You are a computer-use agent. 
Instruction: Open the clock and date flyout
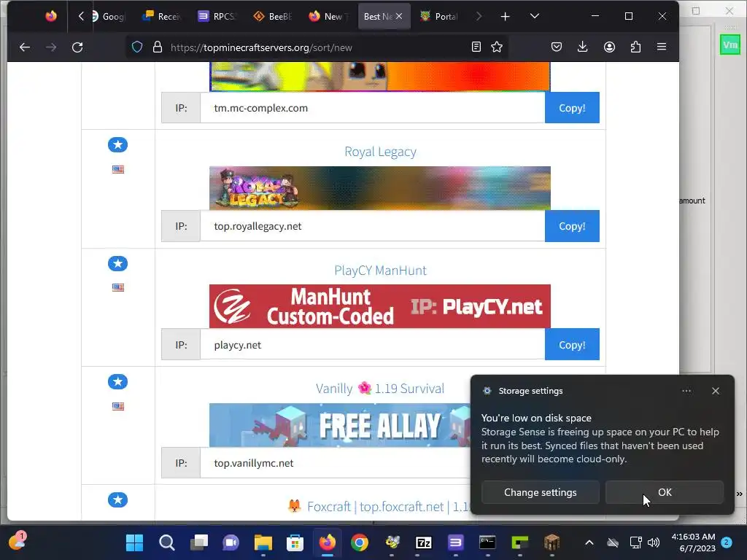693,542
